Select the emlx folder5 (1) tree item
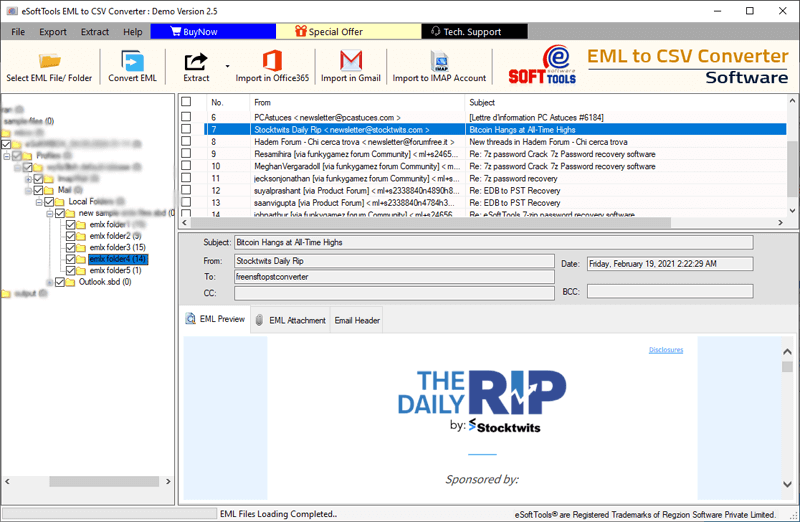Screen dimensions: 800x522 [x=115, y=270]
